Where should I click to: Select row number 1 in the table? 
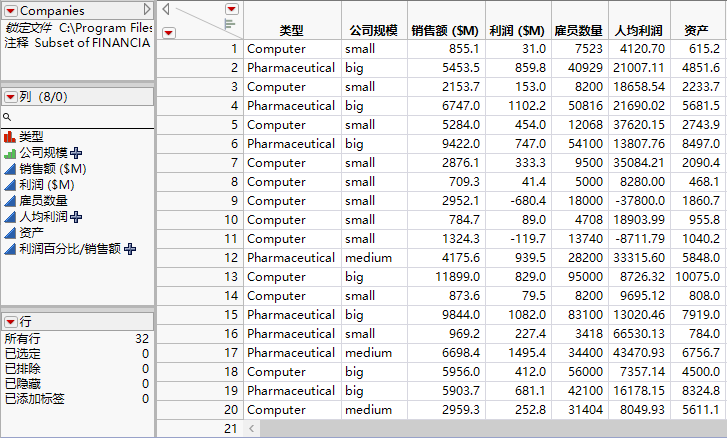200,49
